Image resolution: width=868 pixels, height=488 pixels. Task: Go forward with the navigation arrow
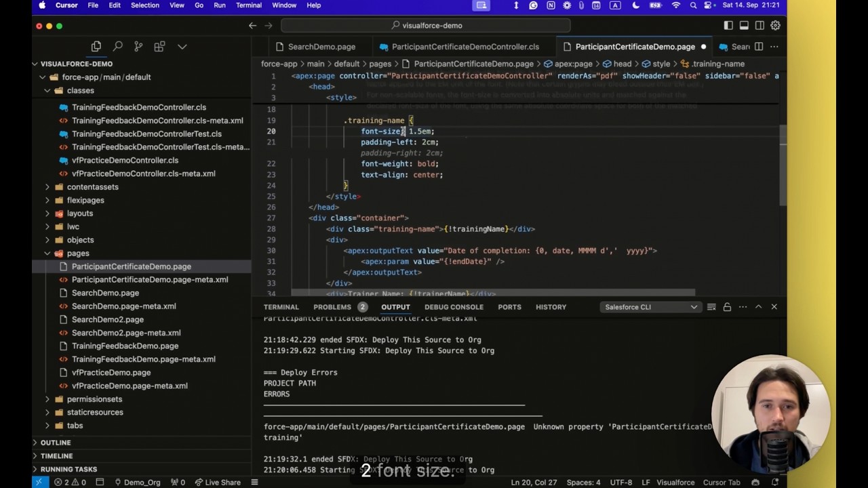(269, 26)
